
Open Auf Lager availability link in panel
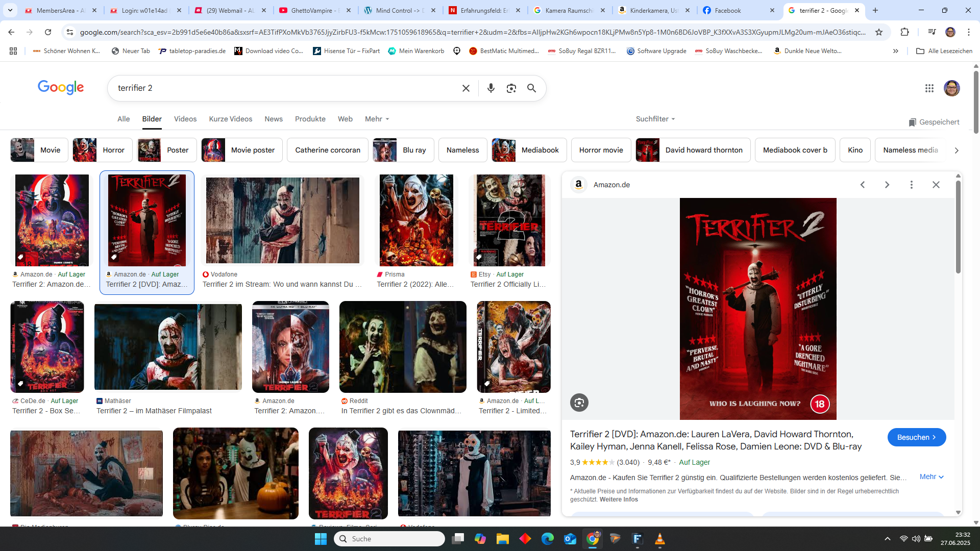click(694, 462)
